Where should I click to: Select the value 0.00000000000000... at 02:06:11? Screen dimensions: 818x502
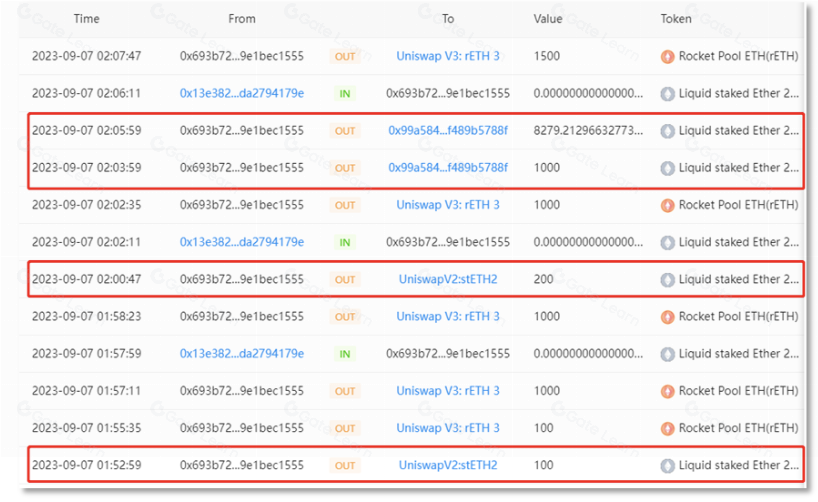pos(588,93)
